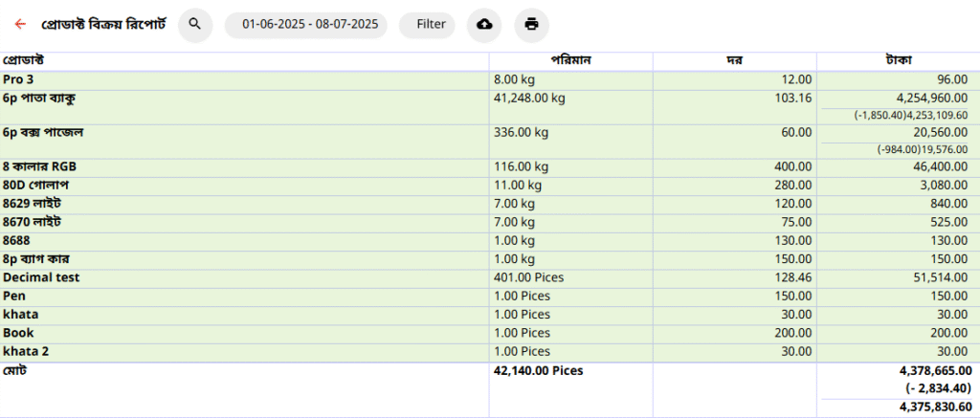Click amount 96.00
980x418 pixels.
pyautogui.click(x=952, y=80)
